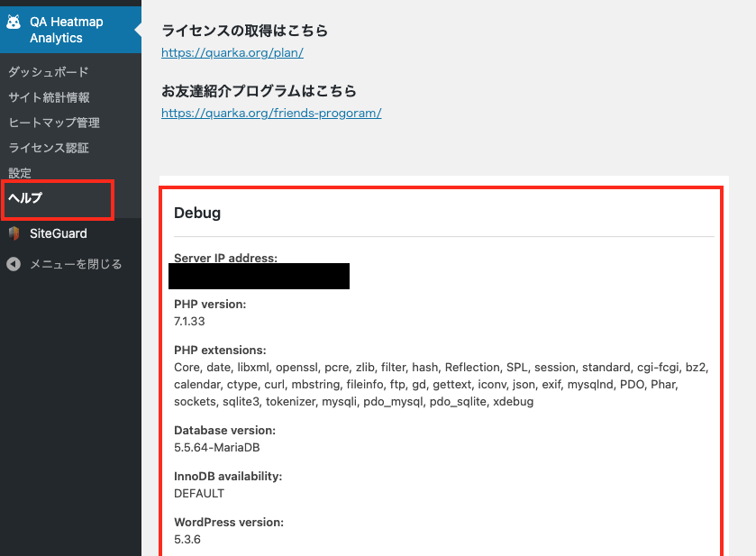Viewport: 756px width, 556px height.
Task: Click value 5.5.64-MariaDB
Action: 217,448
